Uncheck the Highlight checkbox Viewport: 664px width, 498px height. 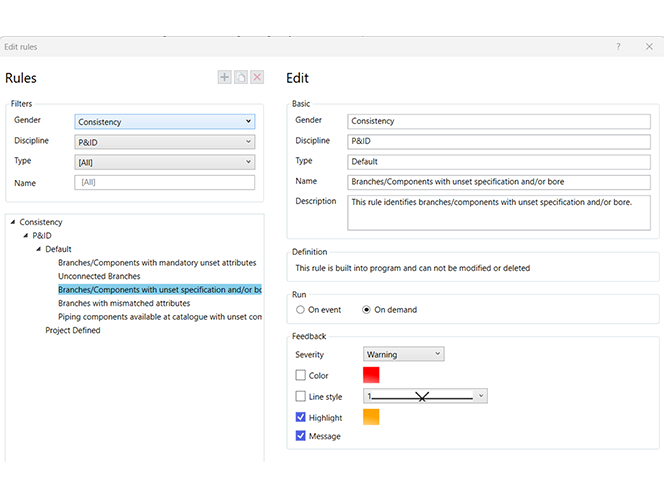pyautogui.click(x=301, y=417)
